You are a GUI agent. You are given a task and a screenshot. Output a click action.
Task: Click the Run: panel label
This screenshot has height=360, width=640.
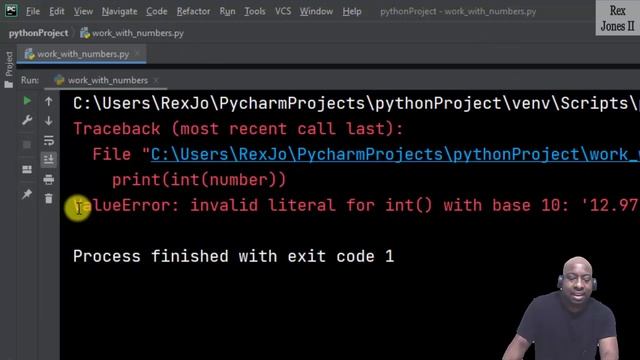pos(30,80)
